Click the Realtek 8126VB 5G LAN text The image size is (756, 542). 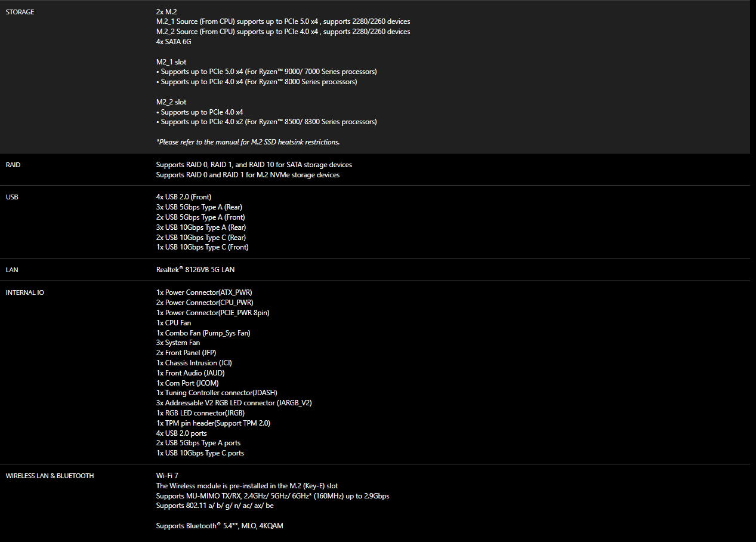tap(195, 270)
